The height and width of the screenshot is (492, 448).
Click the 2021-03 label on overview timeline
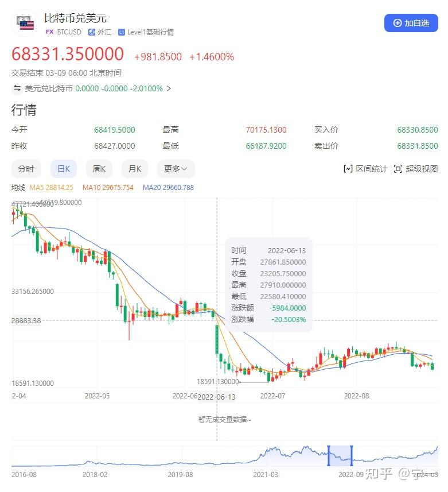pyautogui.click(x=266, y=474)
